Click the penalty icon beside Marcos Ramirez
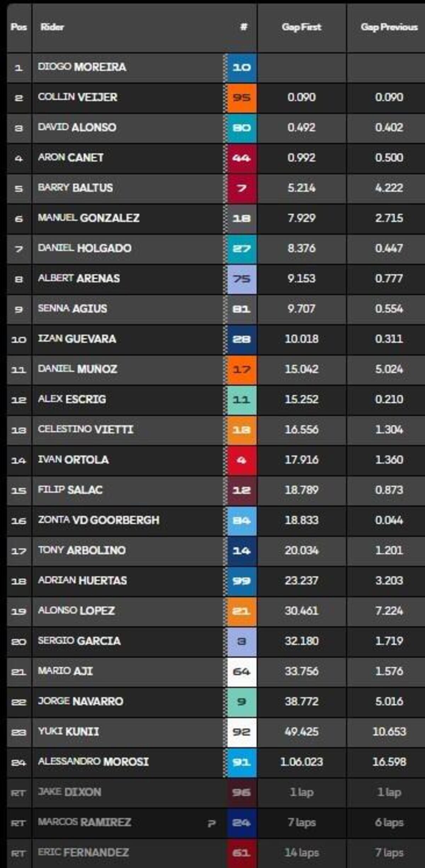The image size is (425, 868). click(x=212, y=823)
